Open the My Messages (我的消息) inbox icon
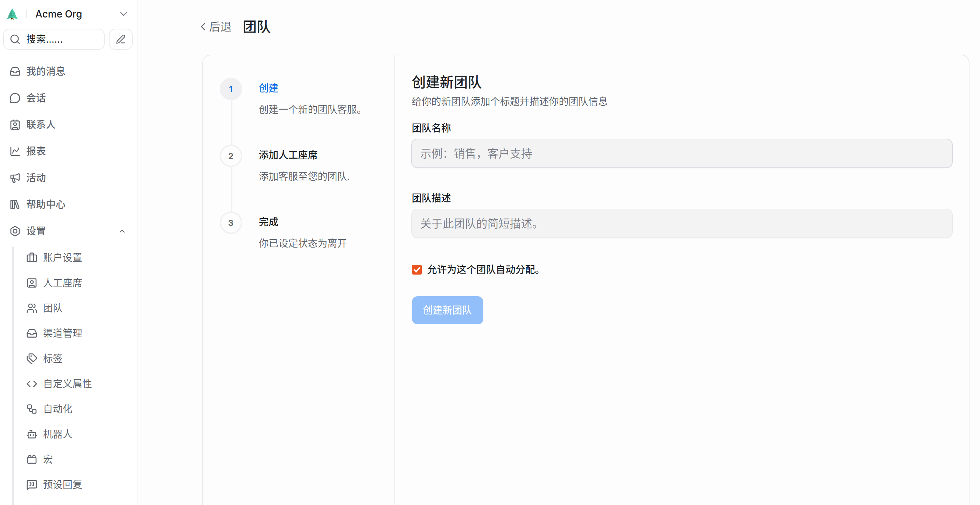 15,71
